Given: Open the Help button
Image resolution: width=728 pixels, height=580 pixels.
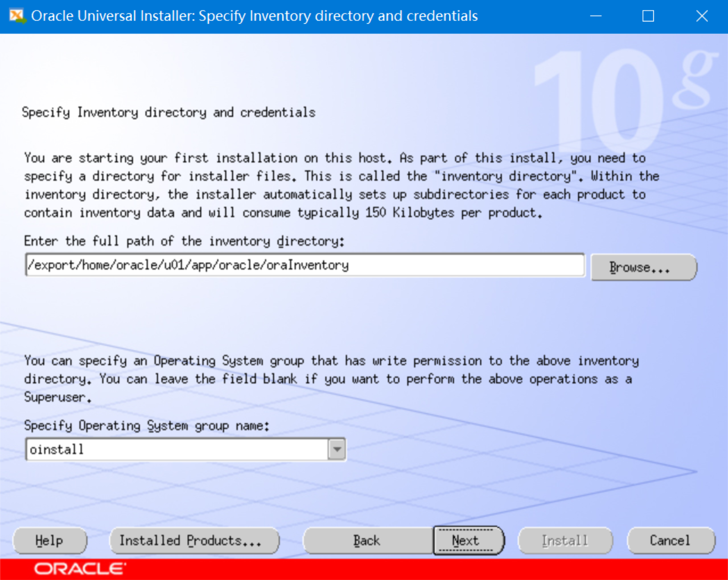Looking at the screenshot, I should [50, 540].
